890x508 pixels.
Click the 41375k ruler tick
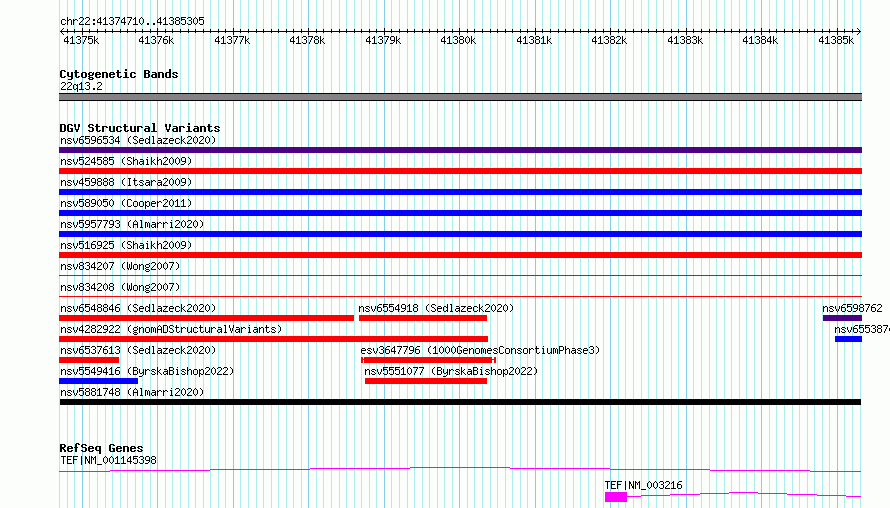[81, 40]
